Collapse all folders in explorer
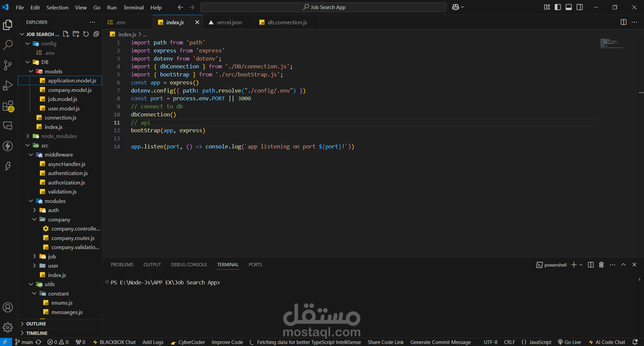The width and height of the screenshot is (644, 346). click(x=96, y=34)
